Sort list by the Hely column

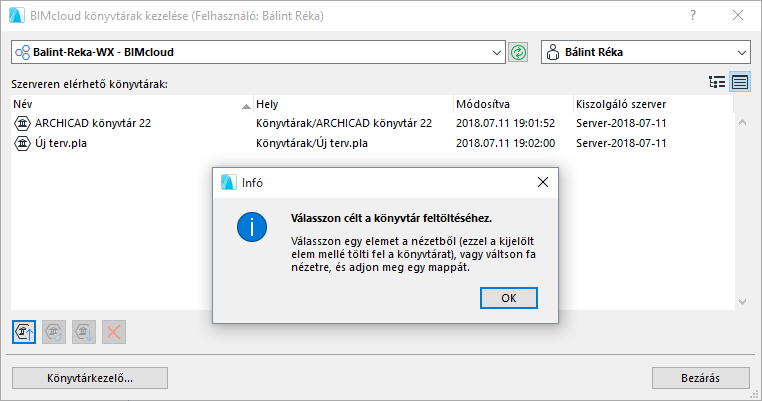[x=350, y=103]
